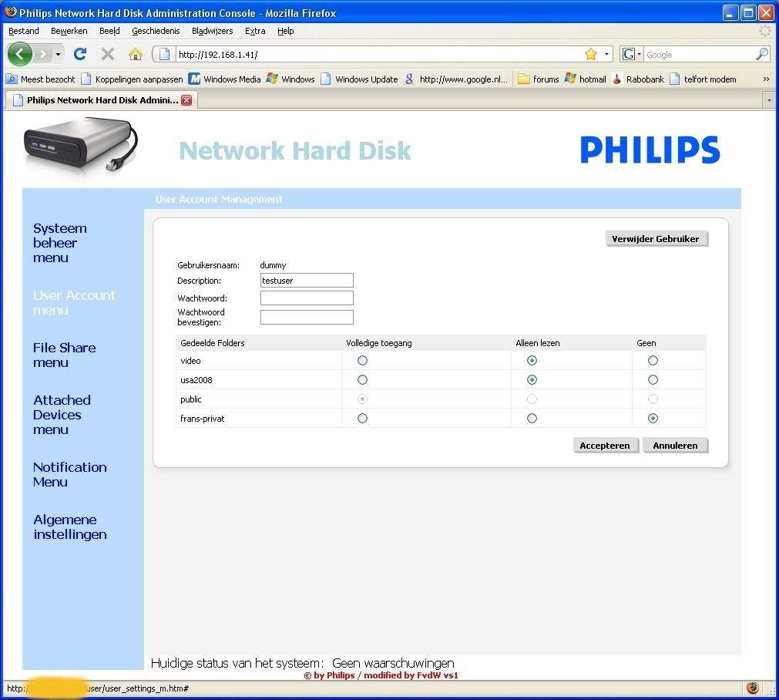Bookmark this page via the star icon
The width and height of the screenshot is (779, 700).
point(591,54)
